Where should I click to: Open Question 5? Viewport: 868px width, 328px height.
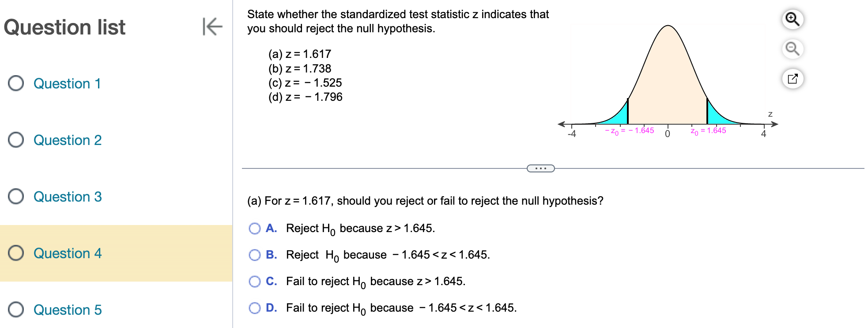68,310
